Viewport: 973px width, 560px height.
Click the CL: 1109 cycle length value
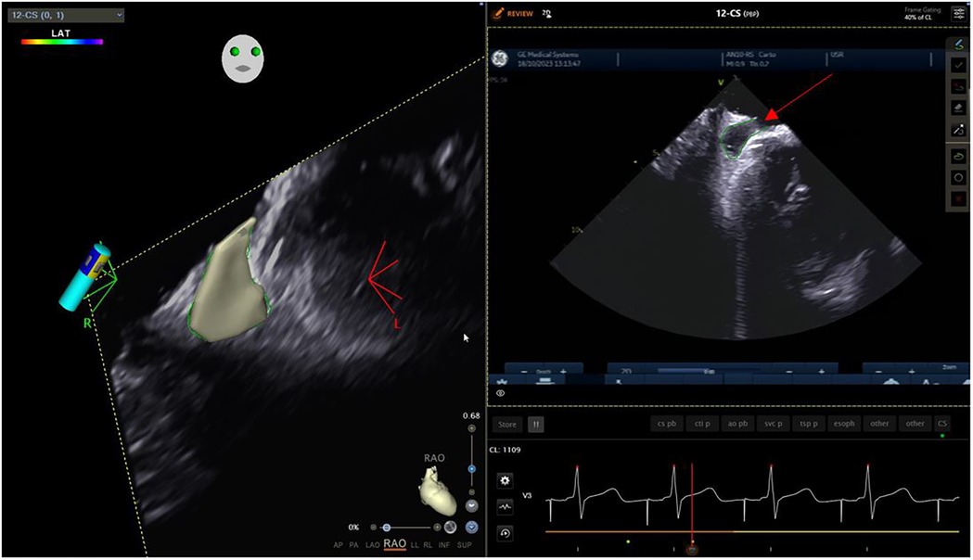[506, 450]
